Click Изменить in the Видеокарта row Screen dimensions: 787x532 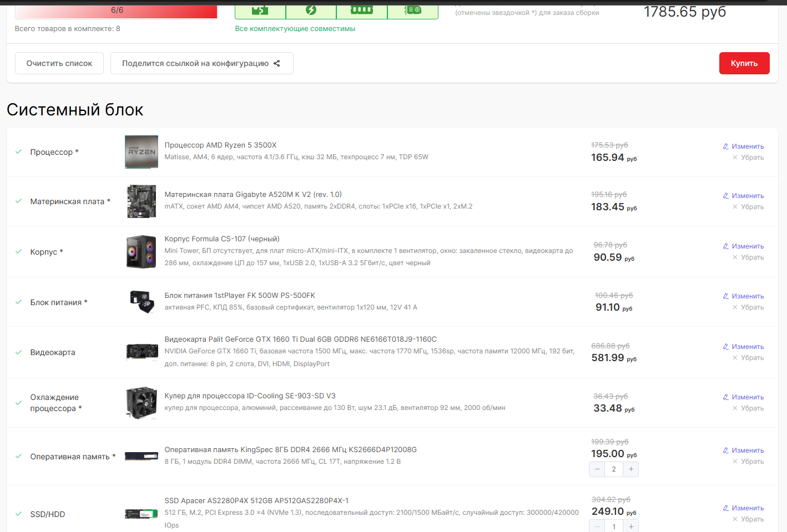click(743, 347)
